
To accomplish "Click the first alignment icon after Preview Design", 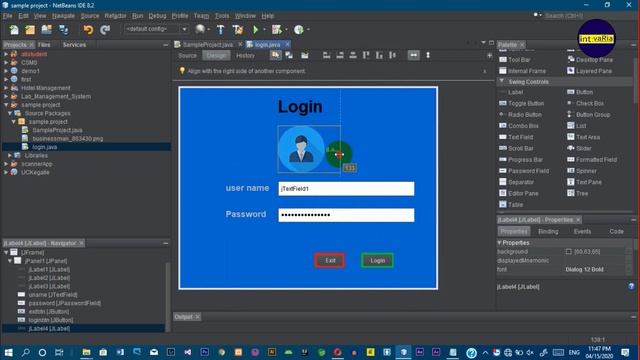I will click(327, 55).
